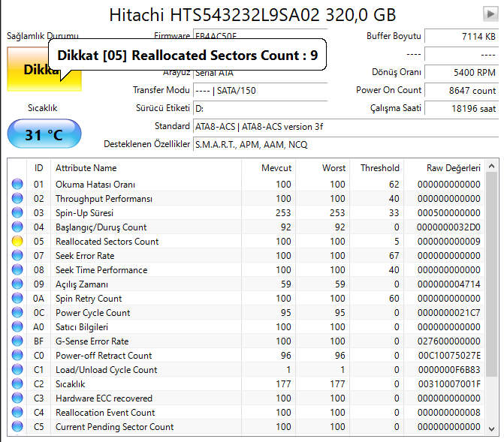Viewport: 504px width, 442px height.
Task: Click raw value 000000000009 of Reallocated Sectors
Action: point(448,241)
